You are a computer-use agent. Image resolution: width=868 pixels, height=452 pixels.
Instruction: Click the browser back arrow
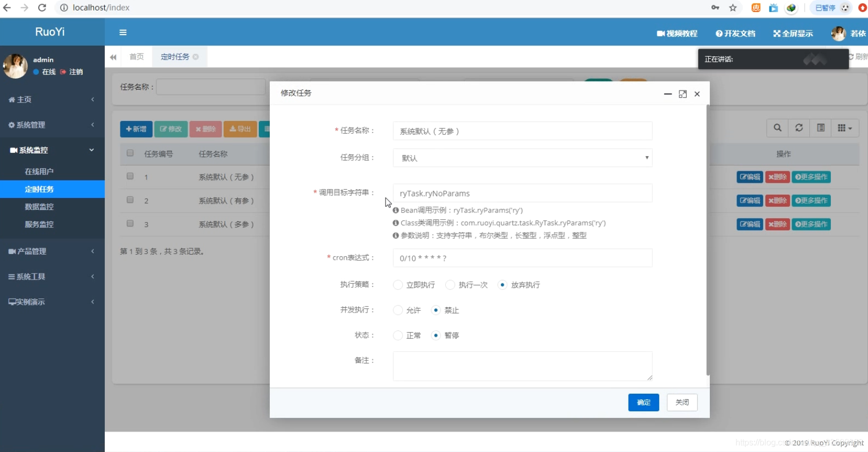(x=7, y=7)
